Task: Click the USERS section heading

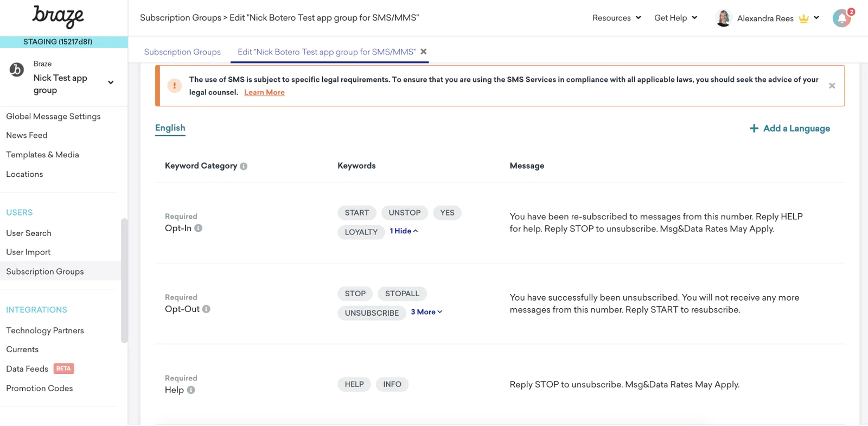Action: click(20, 213)
